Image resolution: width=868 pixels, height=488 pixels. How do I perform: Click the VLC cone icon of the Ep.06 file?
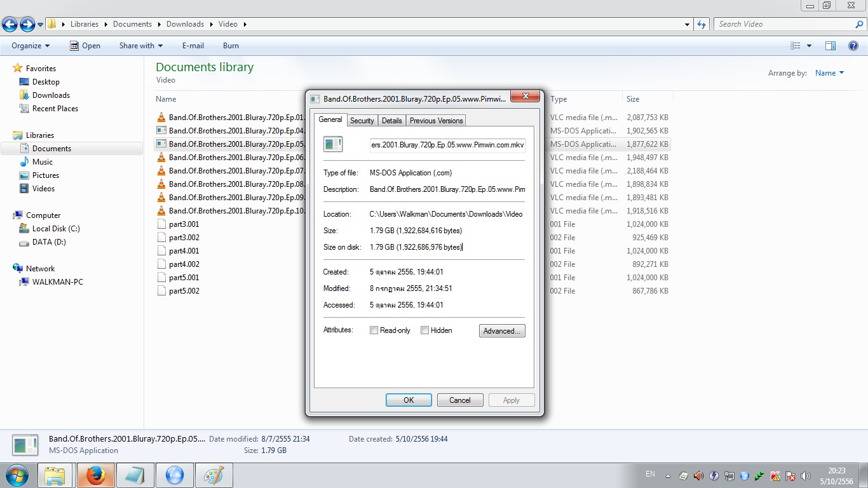point(161,158)
